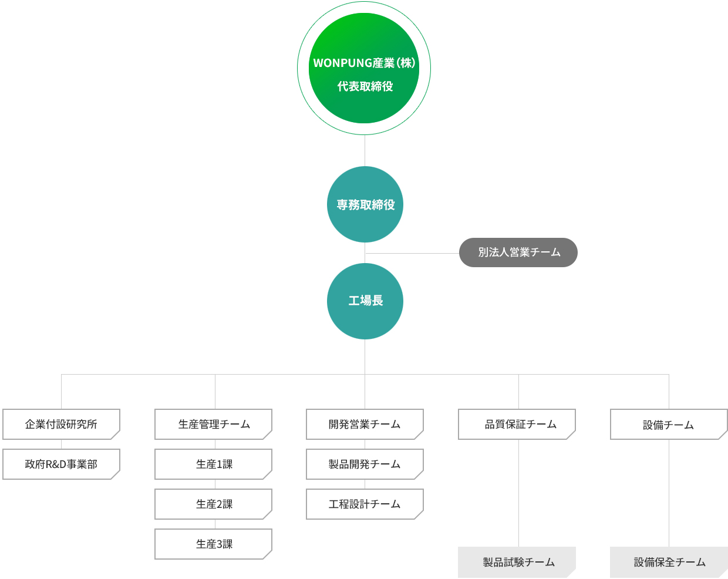Select the 工場長 circle node
The width and height of the screenshot is (728, 579).
tap(365, 301)
